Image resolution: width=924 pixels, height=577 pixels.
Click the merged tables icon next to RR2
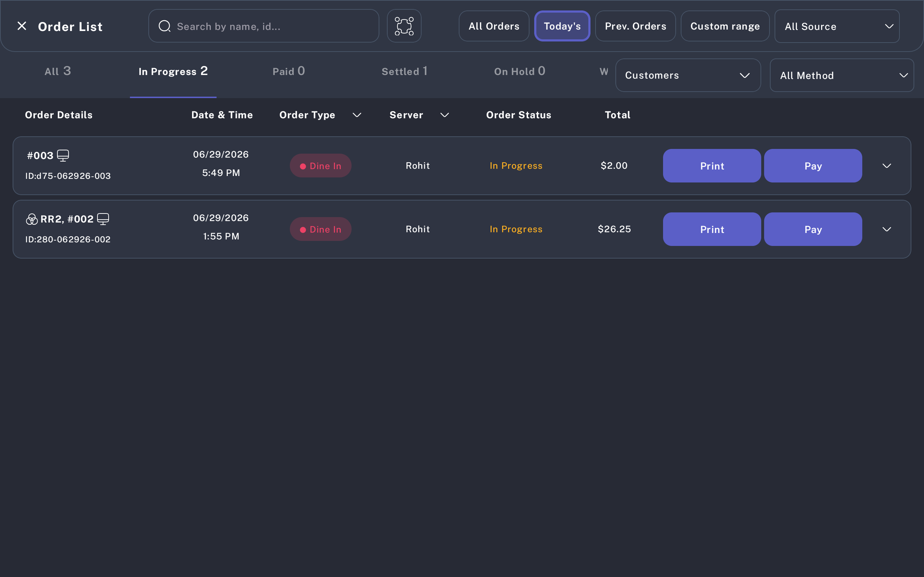click(32, 219)
